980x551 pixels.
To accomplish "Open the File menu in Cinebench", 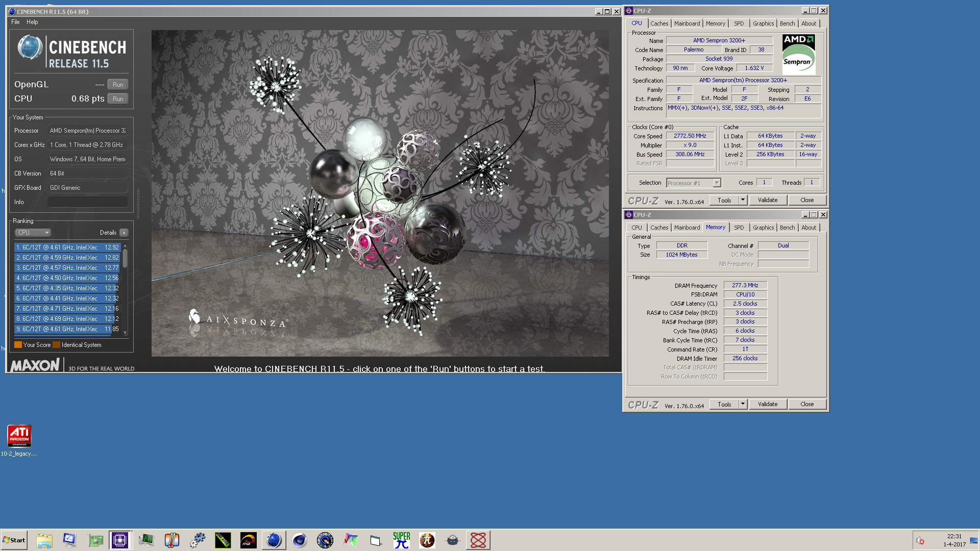I will pos(15,22).
